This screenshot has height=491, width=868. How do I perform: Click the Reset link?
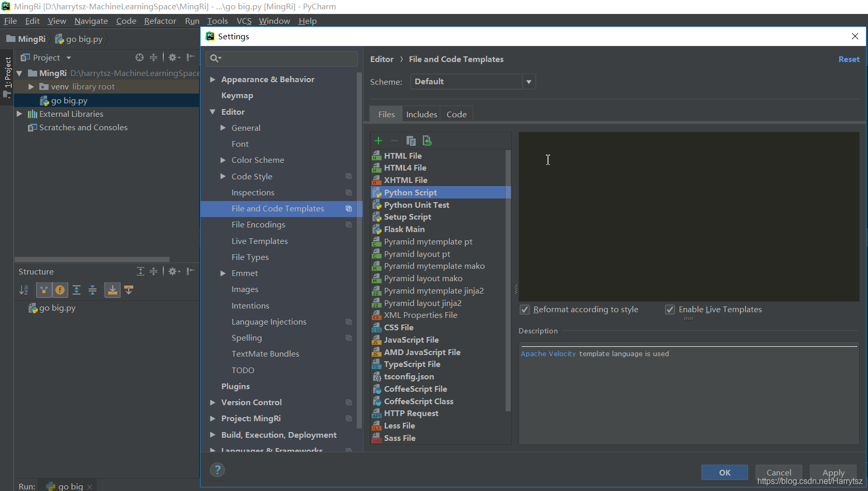tap(849, 59)
